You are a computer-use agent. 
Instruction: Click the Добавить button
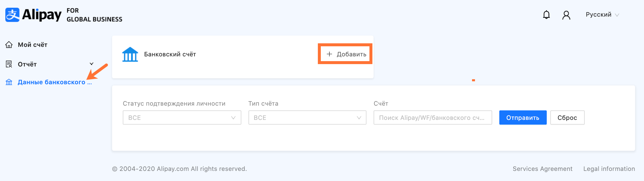[345, 54]
